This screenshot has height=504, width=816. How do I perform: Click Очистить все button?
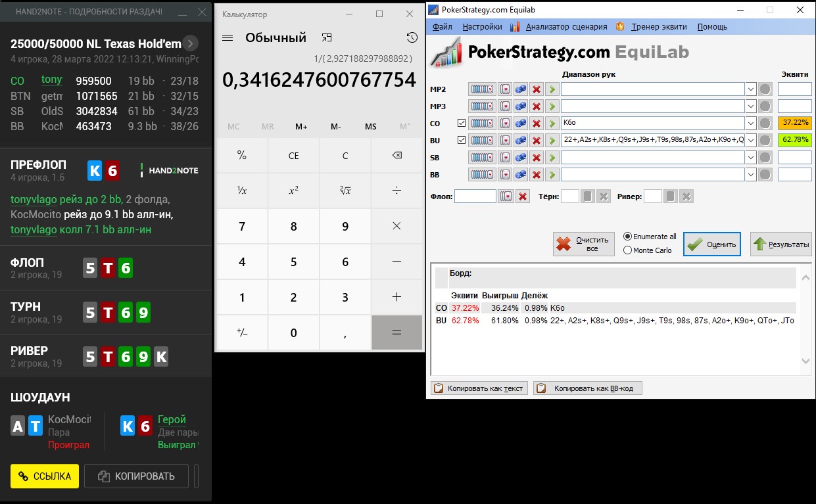point(584,244)
